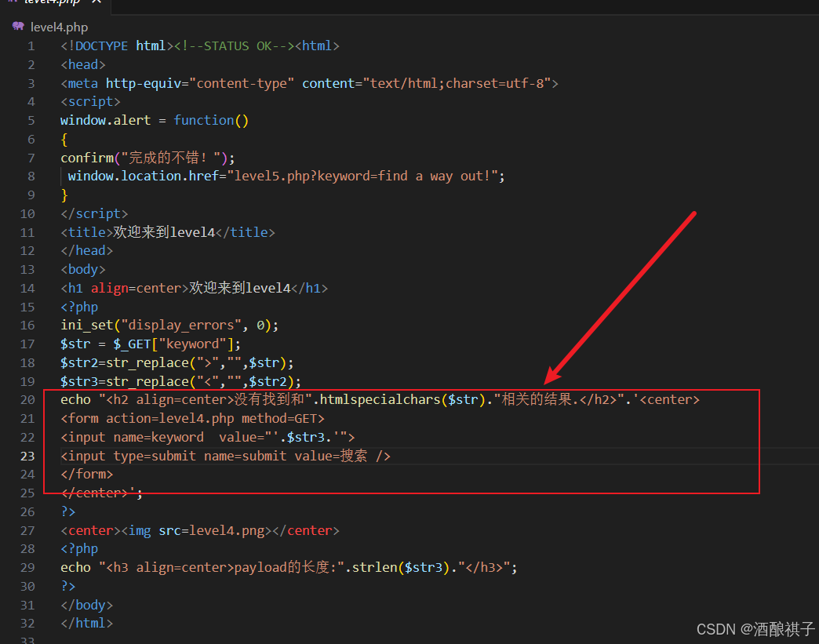819x644 pixels.
Task: Click ini_set display_errors statement
Action: [169, 326]
